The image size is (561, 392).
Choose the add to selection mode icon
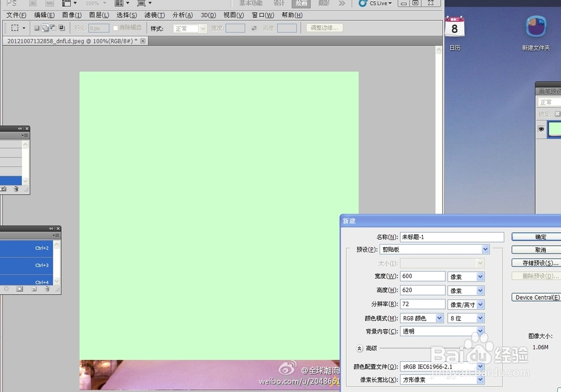[45, 28]
